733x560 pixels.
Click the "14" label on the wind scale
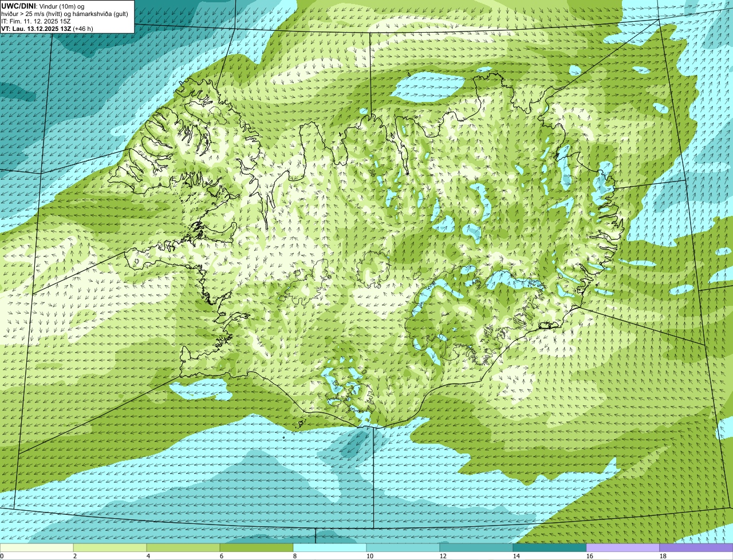[x=517, y=556]
